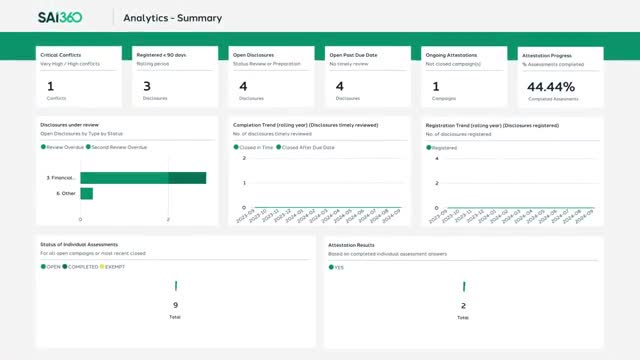Click the Critical Conflicts count 1
Screen dimensions: 640x360
[50, 86]
